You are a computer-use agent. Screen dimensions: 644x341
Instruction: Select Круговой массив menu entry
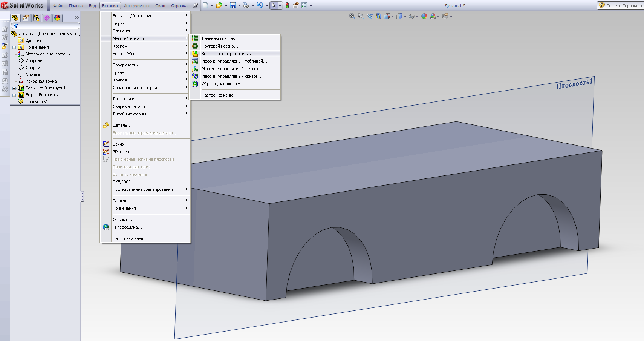[220, 46]
